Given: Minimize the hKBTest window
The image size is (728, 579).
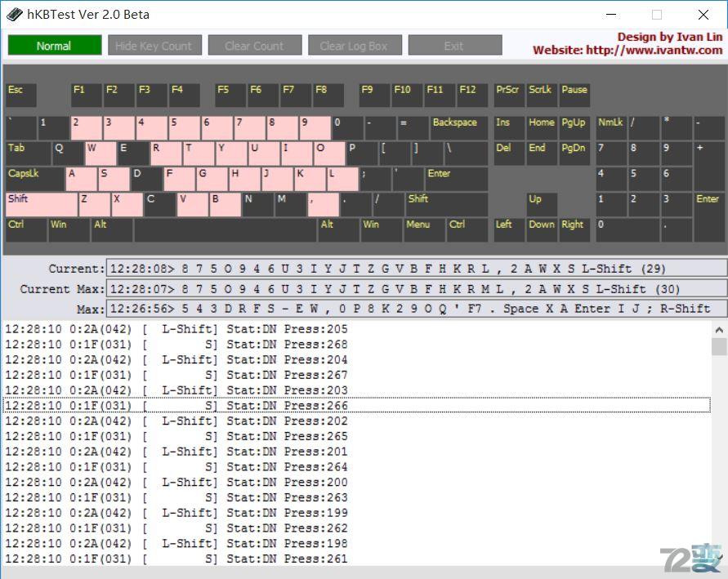Looking at the screenshot, I should click(x=611, y=15).
